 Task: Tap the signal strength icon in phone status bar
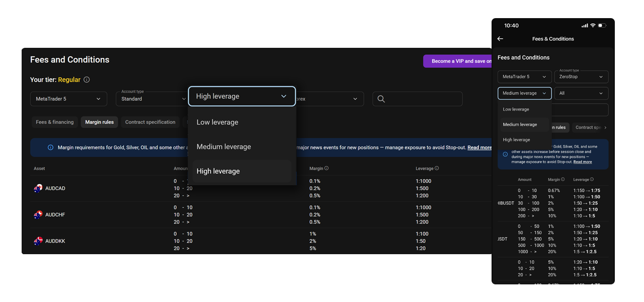[x=584, y=26]
